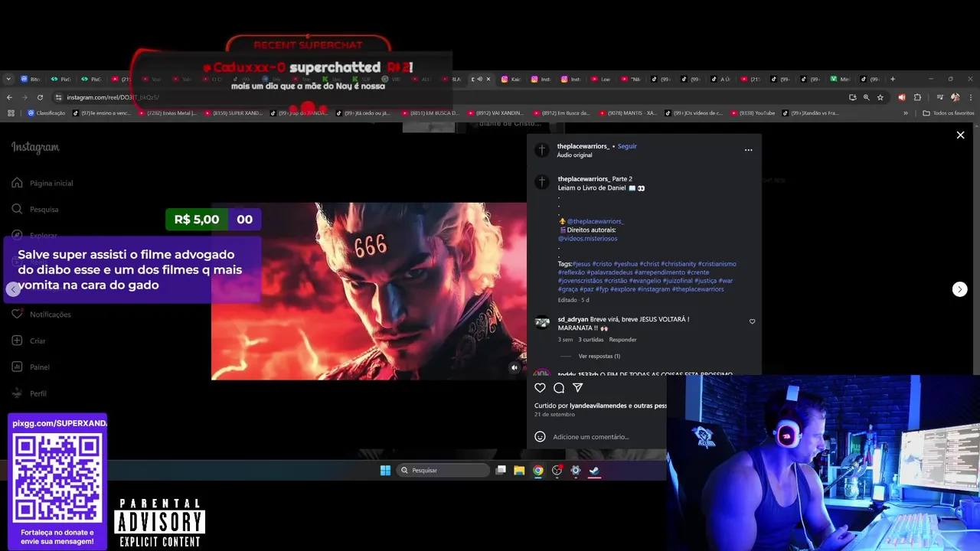980x551 pixels.
Task: Open the YouTube bookmark
Action: pos(752,112)
